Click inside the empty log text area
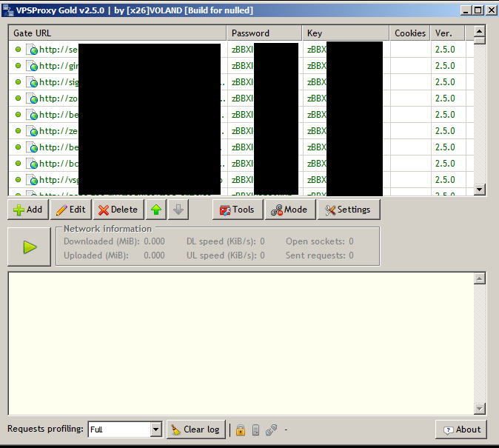This screenshot has height=448, width=499. tap(241, 344)
